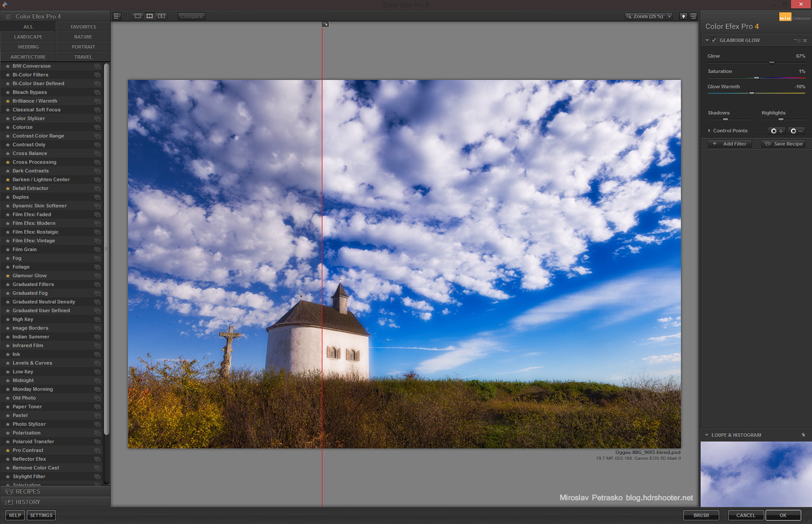
Task: Select single image preview mode
Action: tap(138, 16)
